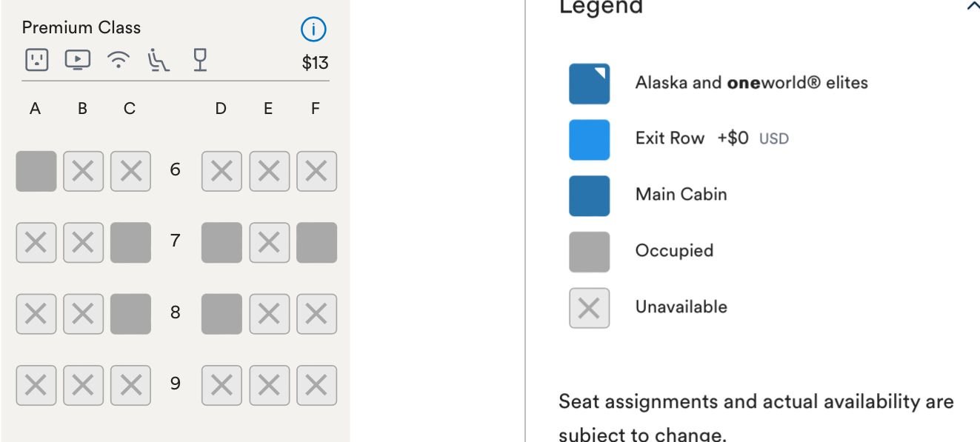This screenshot has height=442, width=980.
Task: Click the Alaska and oneworld elites swatch
Action: pyautogui.click(x=589, y=84)
